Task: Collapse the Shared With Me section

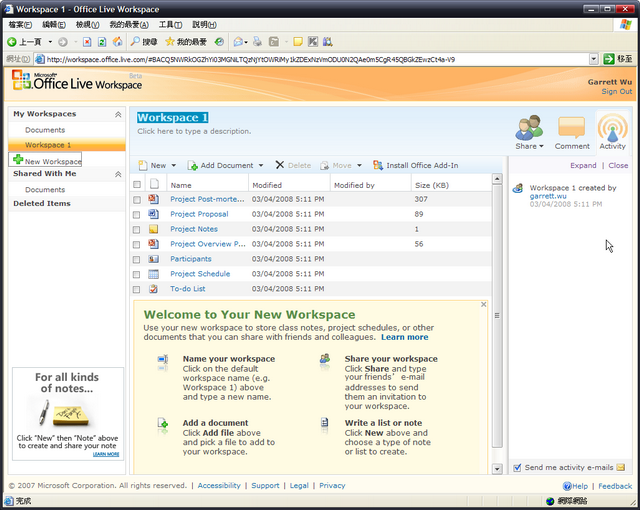Action: click(x=118, y=174)
